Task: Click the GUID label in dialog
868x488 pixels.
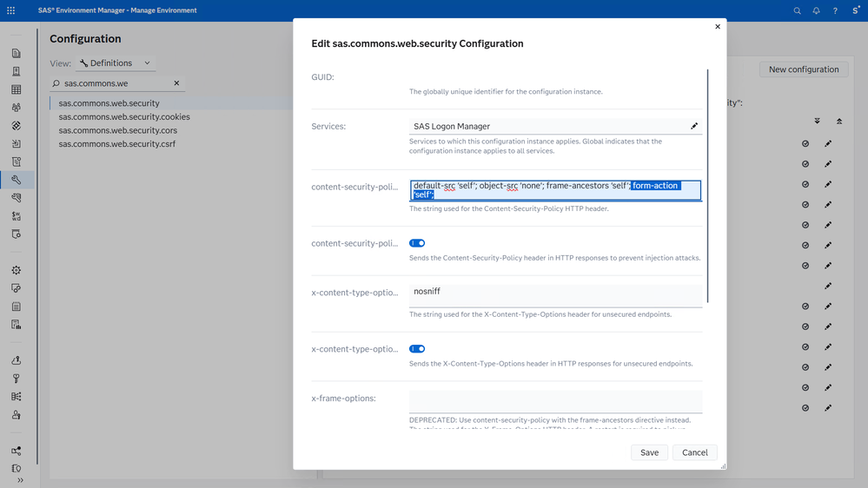Action: tap(322, 77)
